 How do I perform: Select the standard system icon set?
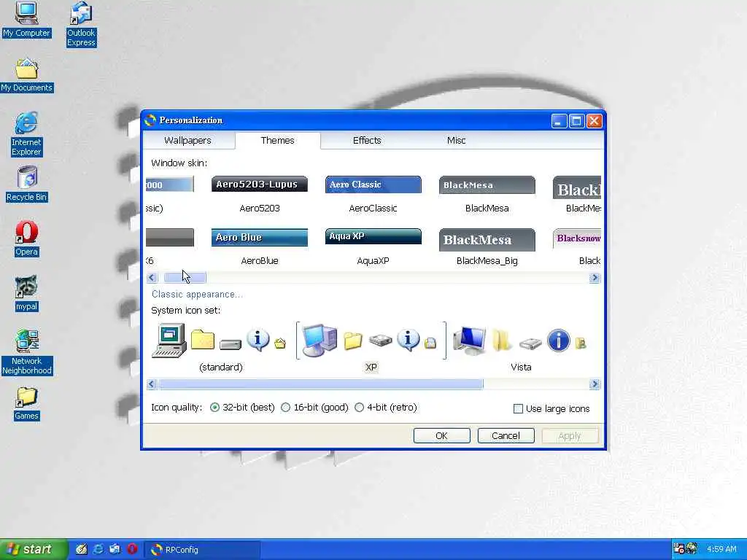click(x=220, y=348)
